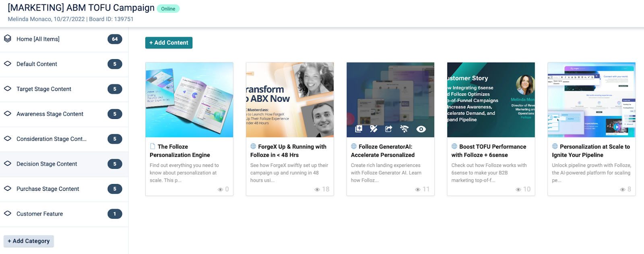Click the document icon beside The Folloze Personalization Engine
644x254 pixels.
(x=153, y=146)
